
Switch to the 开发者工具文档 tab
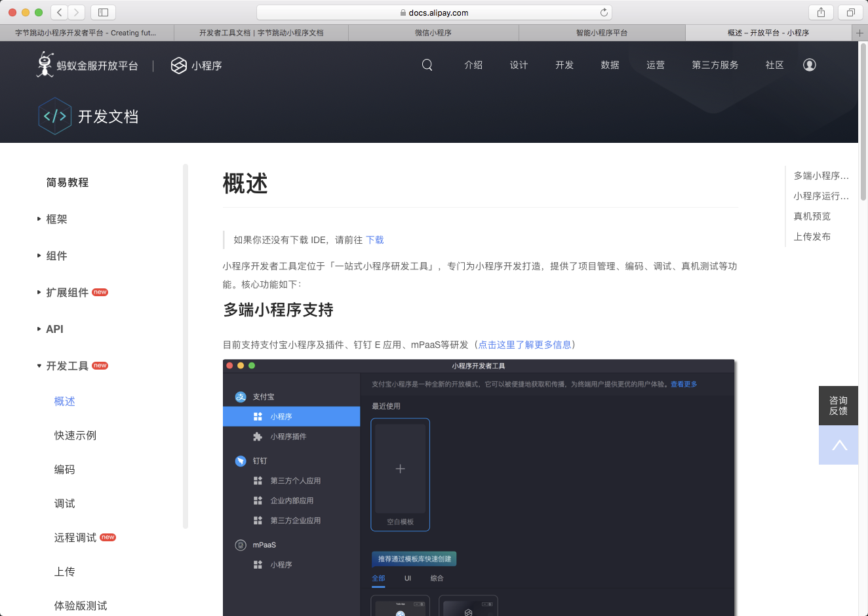(x=261, y=33)
